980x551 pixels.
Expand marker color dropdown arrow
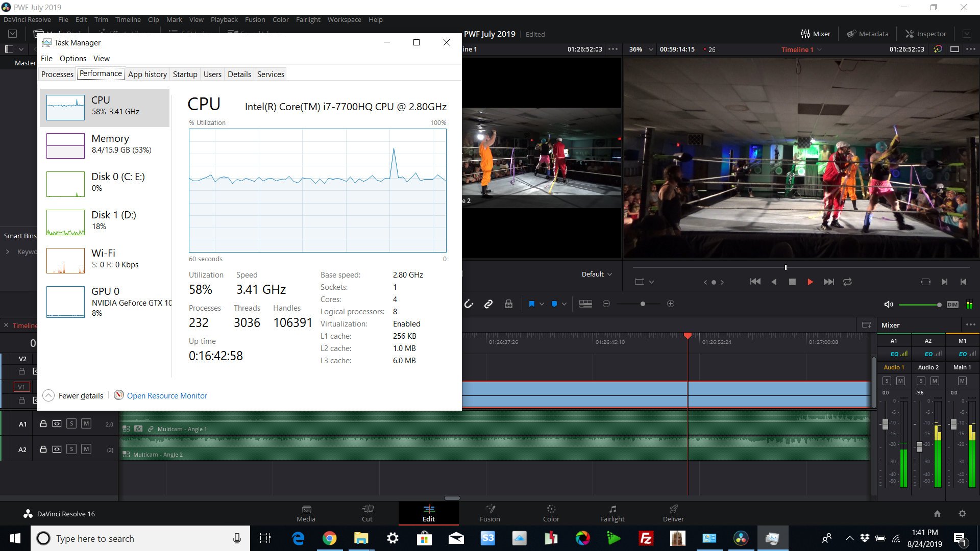click(564, 304)
